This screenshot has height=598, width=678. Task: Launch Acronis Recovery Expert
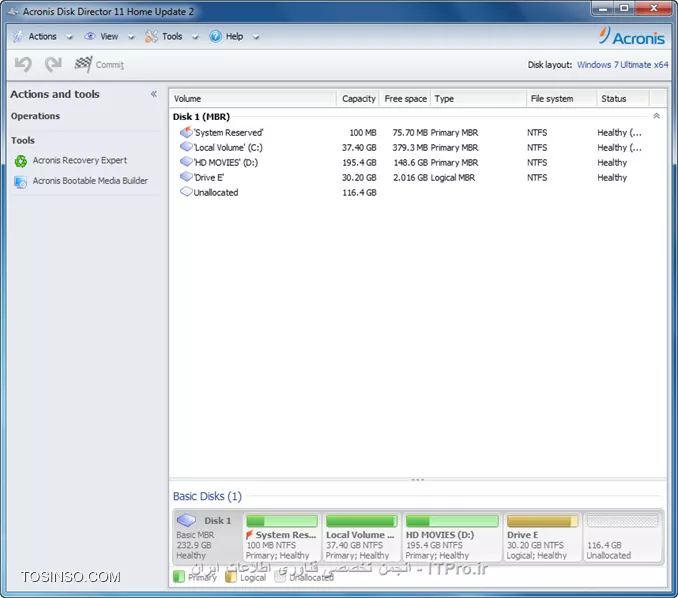pyautogui.click(x=80, y=160)
